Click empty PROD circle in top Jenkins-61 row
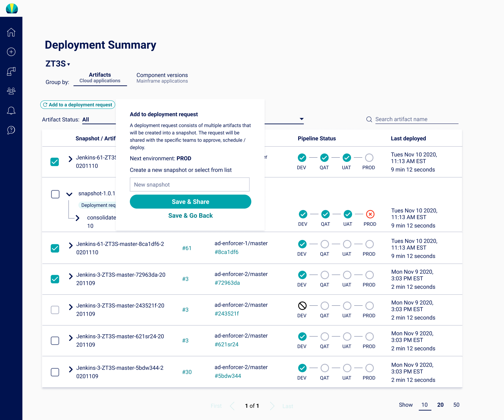504x420 pixels. tap(369, 158)
